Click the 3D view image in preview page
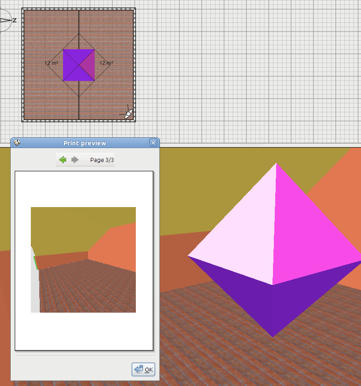The width and height of the screenshot is (361, 386). click(83, 260)
